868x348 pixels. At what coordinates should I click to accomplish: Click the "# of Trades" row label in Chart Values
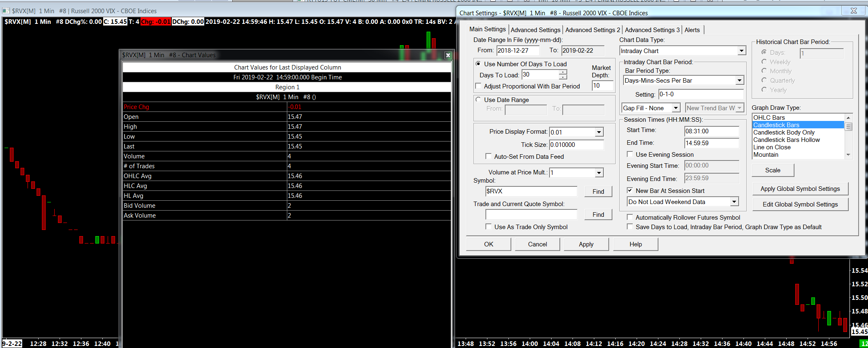tap(139, 166)
